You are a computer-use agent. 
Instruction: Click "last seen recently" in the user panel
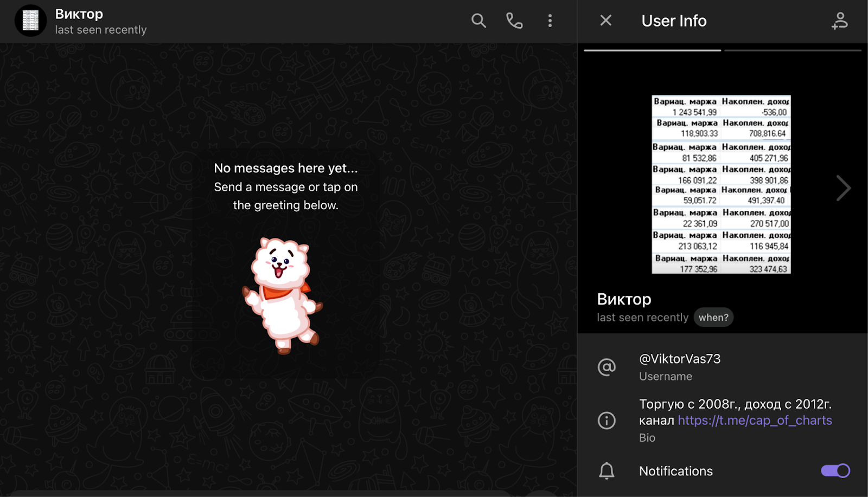[x=642, y=318]
